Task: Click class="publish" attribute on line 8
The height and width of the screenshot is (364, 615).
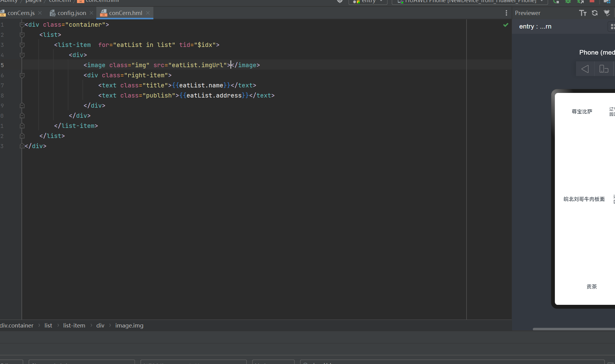Action: tap(148, 95)
